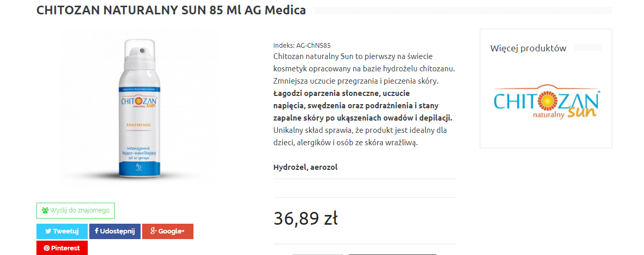Pin the product using Pinterest label
Screen dimensions: 644x255
coord(65,248)
